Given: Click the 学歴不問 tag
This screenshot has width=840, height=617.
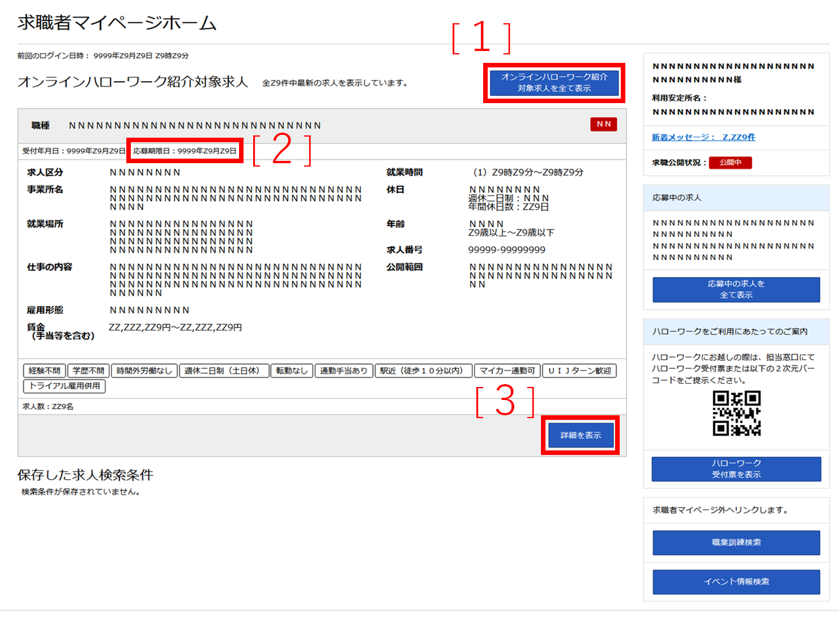Looking at the screenshot, I should (x=88, y=371).
